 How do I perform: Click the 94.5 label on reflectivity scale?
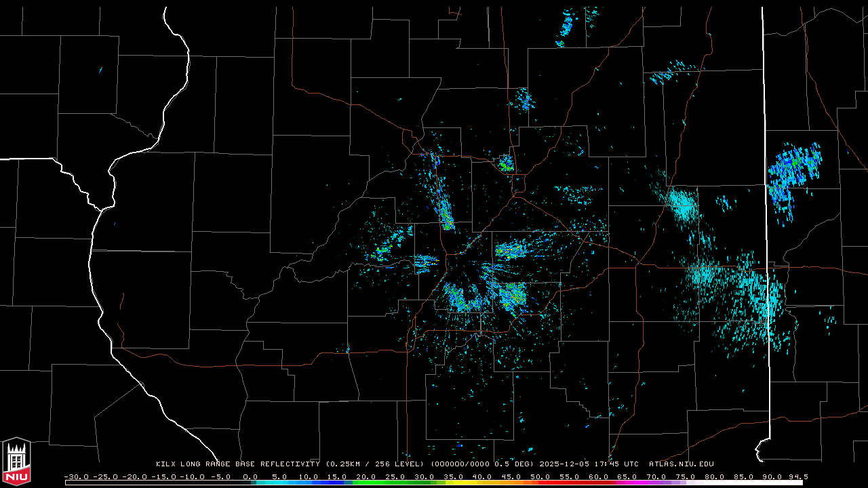pos(798,476)
